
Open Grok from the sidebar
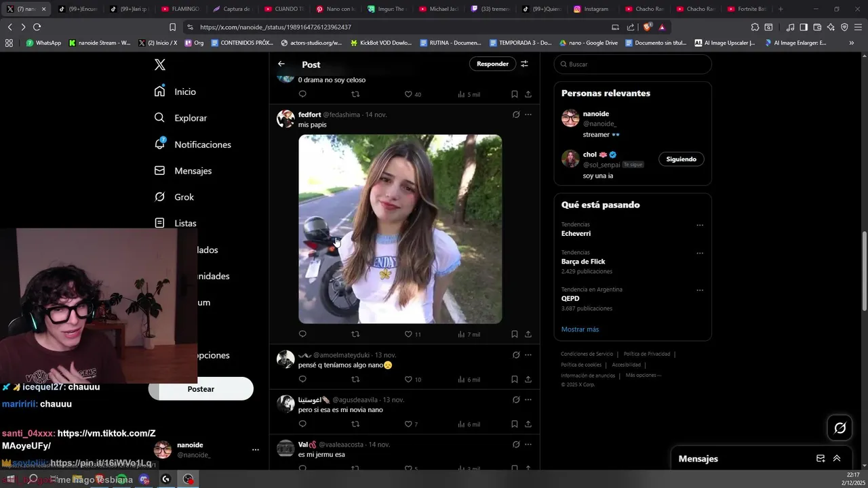click(174, 197)
